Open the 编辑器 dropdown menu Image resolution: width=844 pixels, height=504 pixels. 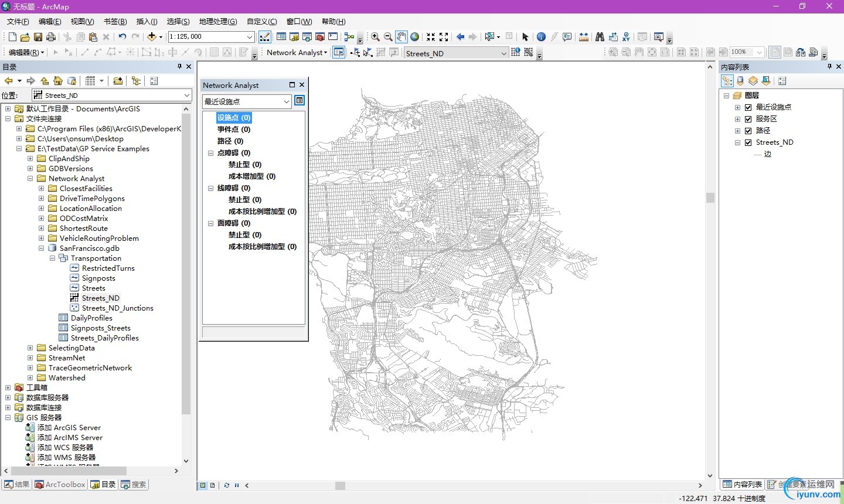click(26, 53)
